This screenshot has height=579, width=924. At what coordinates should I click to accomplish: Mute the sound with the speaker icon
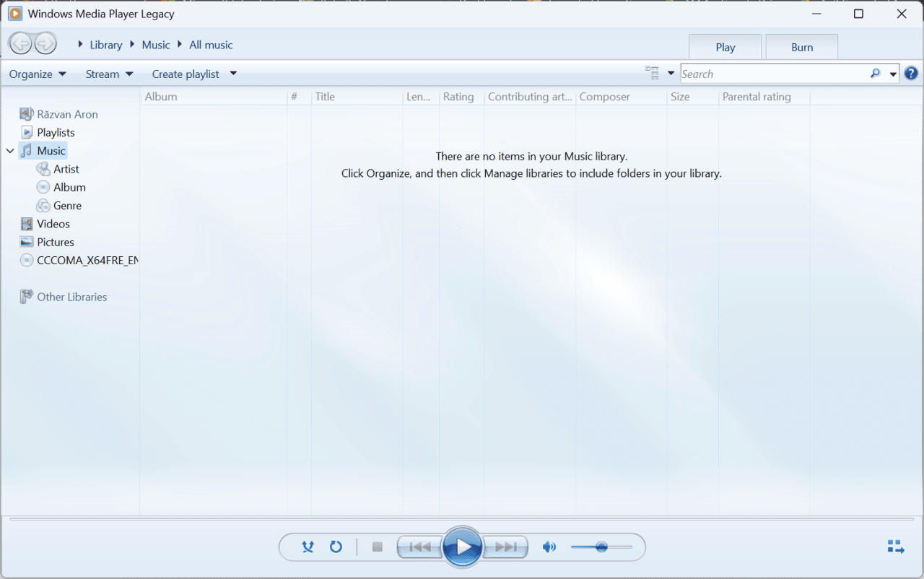549,547
